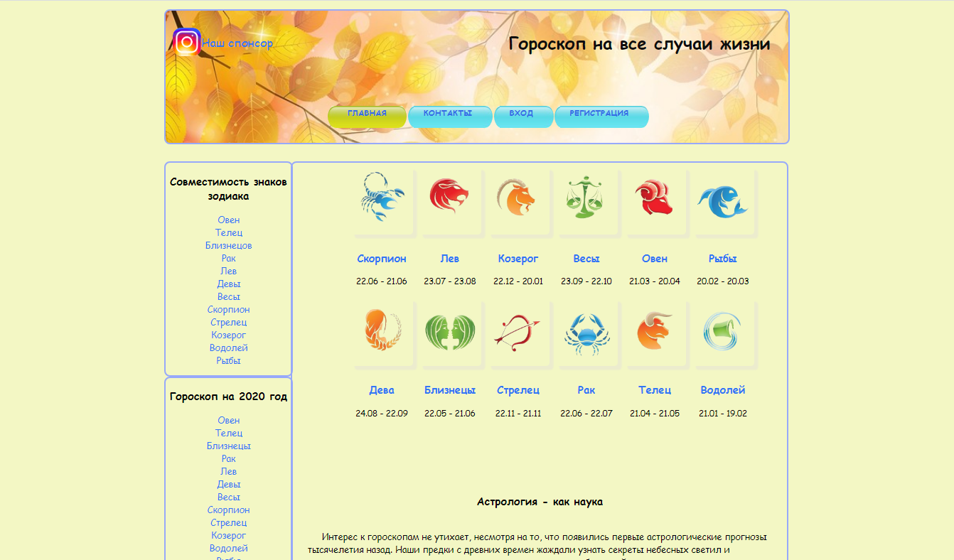The width and height of the screenshot is (954, 560).
Task: Select the red Leo lion icon
Action: pos(449,196)
